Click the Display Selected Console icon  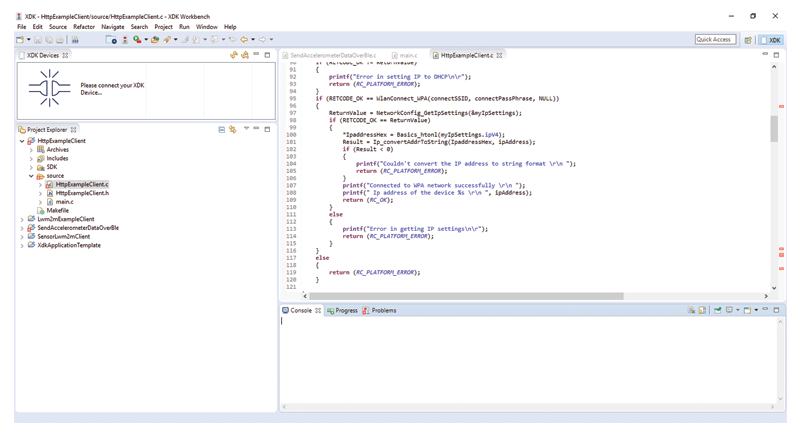point(729,310)
